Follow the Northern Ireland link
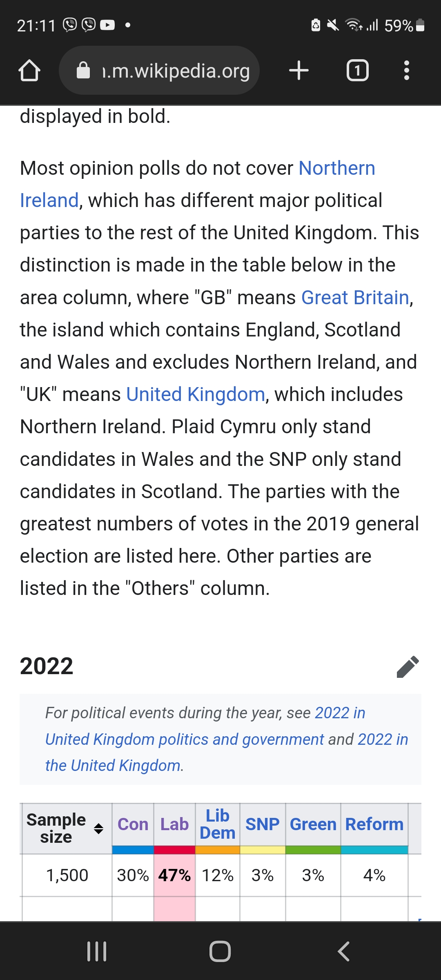This screenshot has width=441, height=980. tap(336, 168)
